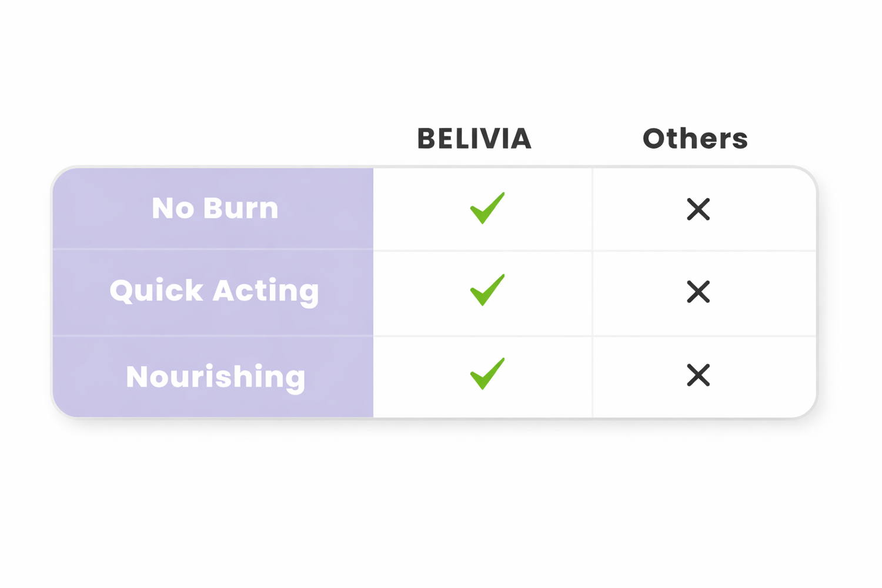
Task: Click the green checkmark in the No Burn row
Action: [487, 208]
